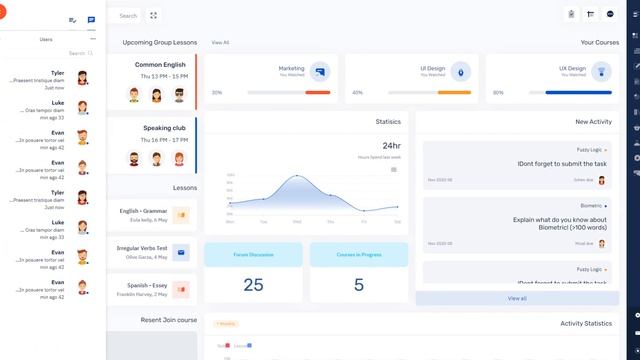Click the top header Search field
This screenshot has width=640, height=360.
tap(124, 16)
